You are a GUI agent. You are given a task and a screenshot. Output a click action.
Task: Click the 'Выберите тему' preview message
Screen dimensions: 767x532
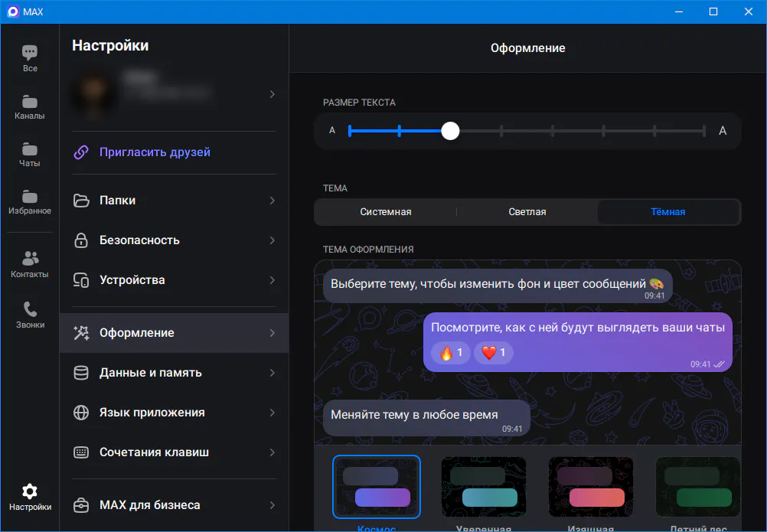497,286
